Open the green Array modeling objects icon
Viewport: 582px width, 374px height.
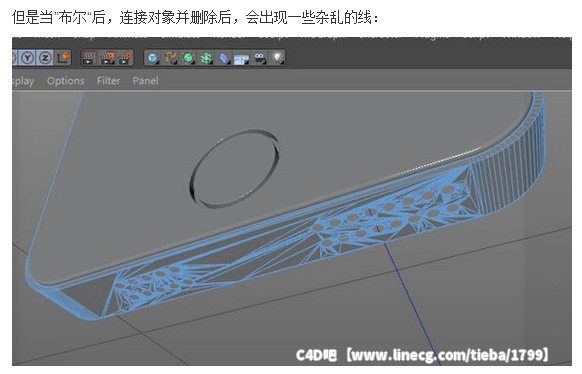click(206, 58)
